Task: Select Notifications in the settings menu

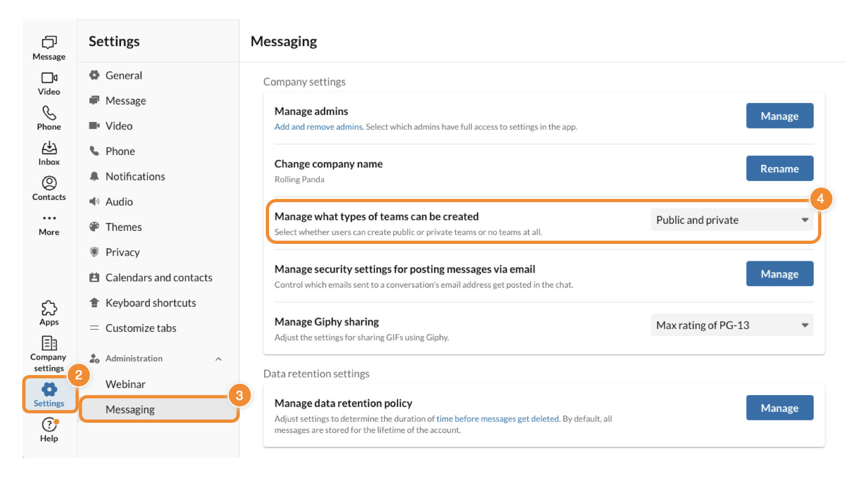Action: click(135, 177)
